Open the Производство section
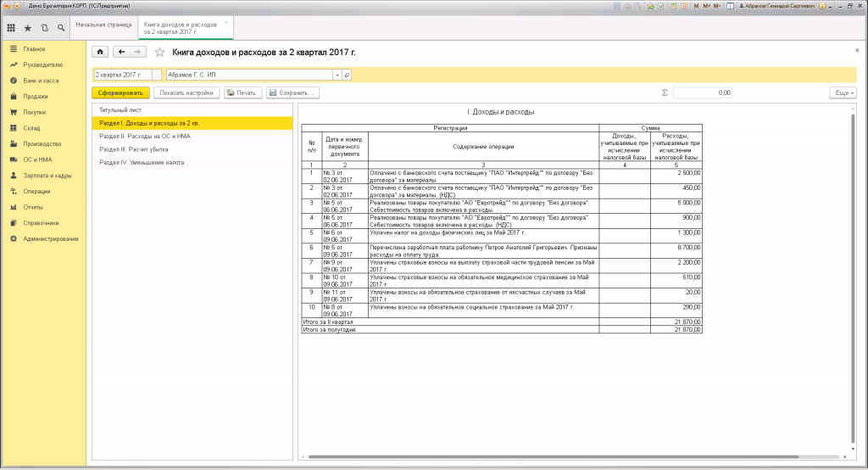The image size is (868, 470). pyautogui.click(x=43, y=143)
